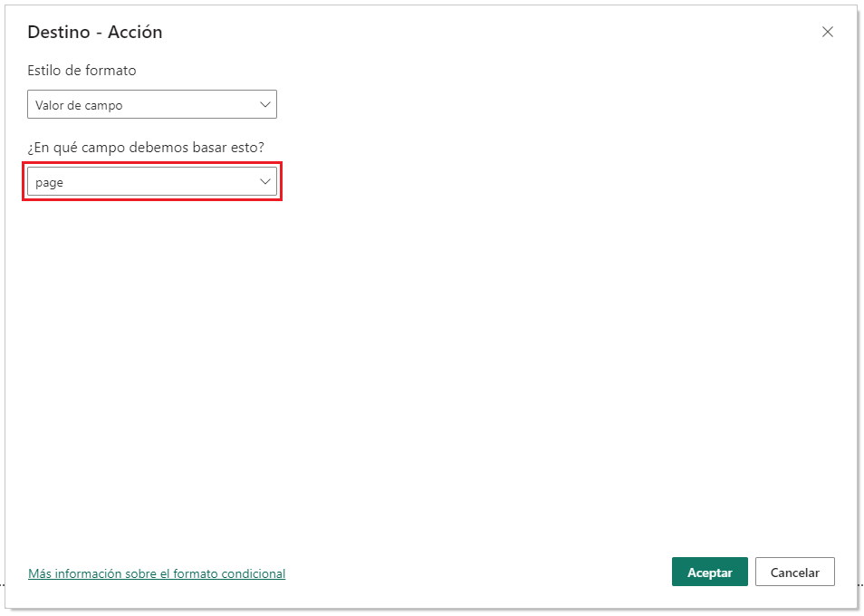This screenshot has height=616, width=864.
Task: Select the page value text
Action: point(49,182)
